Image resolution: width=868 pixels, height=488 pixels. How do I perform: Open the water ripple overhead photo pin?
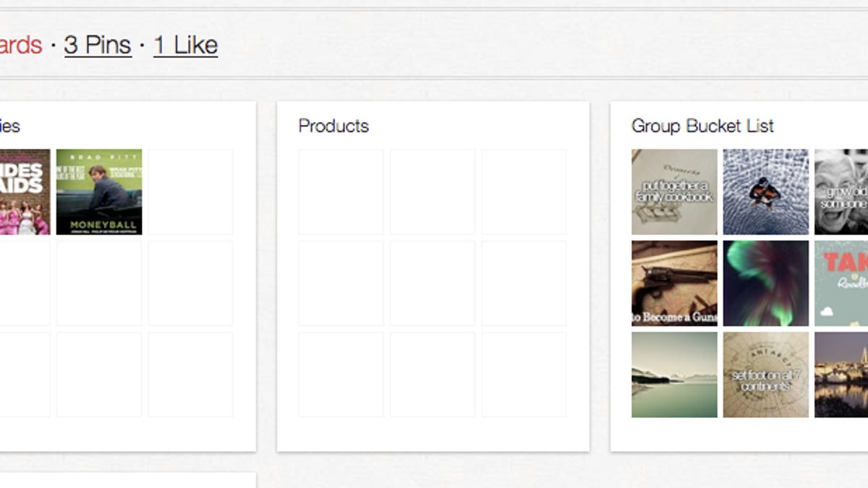point(766,192)
